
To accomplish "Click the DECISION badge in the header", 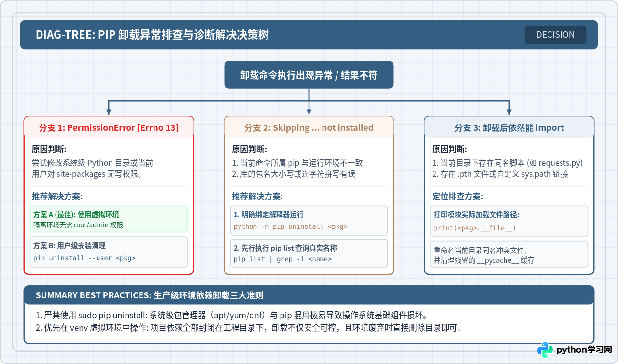I will click(x=555, y=35).
